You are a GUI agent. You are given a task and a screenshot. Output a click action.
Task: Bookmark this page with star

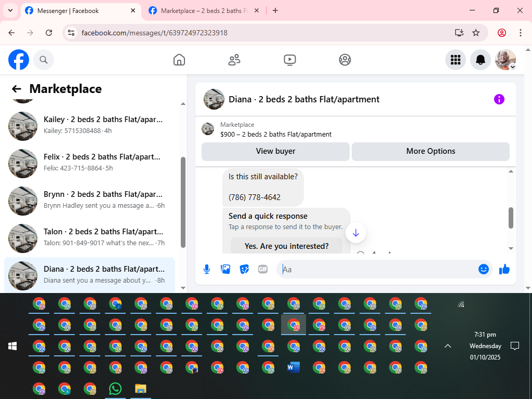pos(476,33)
